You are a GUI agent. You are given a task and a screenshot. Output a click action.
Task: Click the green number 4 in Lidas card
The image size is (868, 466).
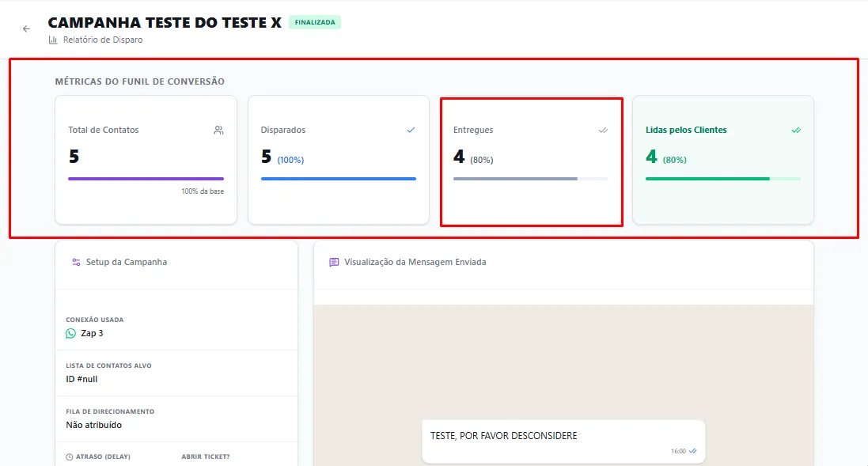click(651, 157)
